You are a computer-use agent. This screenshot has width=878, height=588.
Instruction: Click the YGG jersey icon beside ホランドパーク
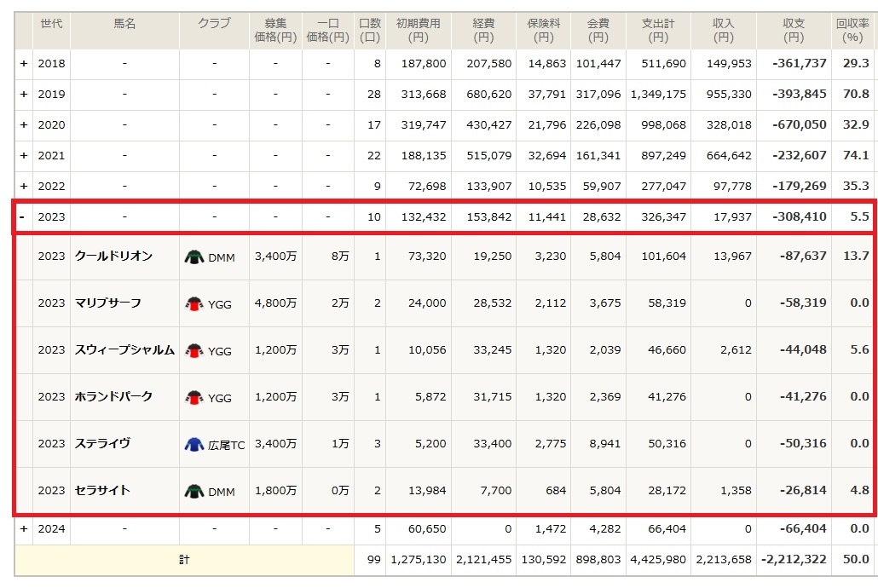[x=194, y=397]
